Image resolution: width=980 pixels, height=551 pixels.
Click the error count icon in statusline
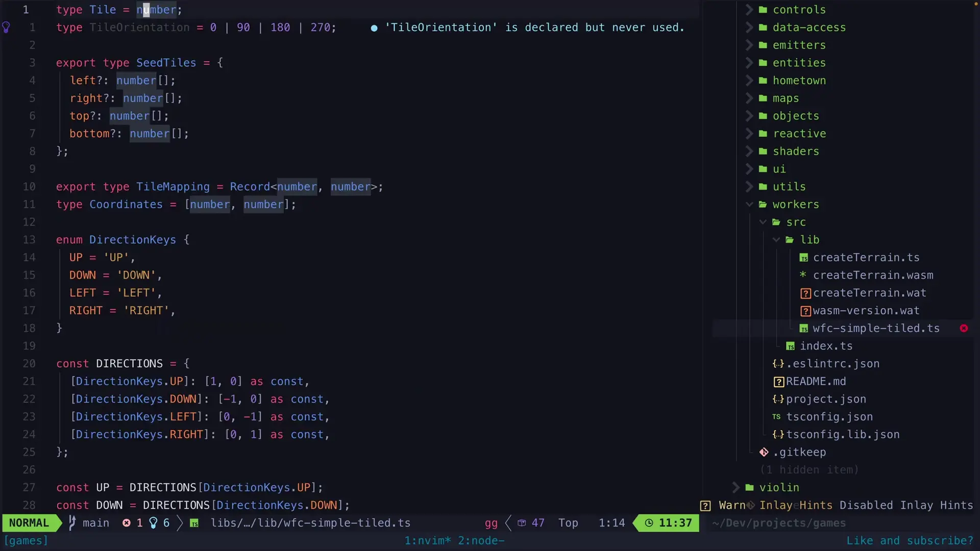click(127, 523)
